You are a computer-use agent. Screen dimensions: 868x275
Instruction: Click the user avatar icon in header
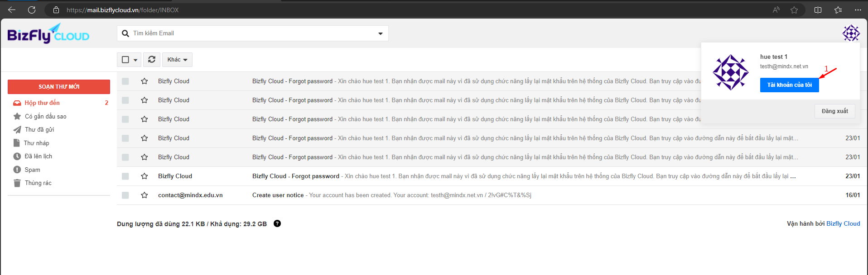point(851,33)
